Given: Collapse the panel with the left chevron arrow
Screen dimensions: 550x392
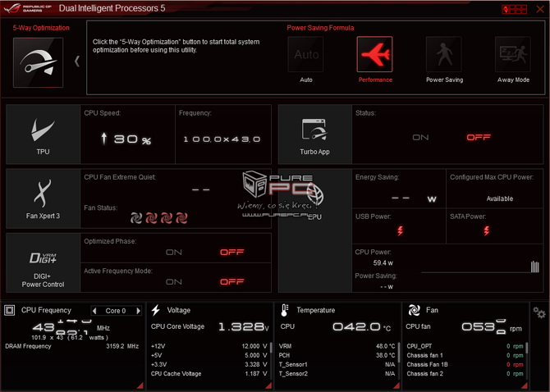Looking at the screenshot, I should (x=77, y=62).
